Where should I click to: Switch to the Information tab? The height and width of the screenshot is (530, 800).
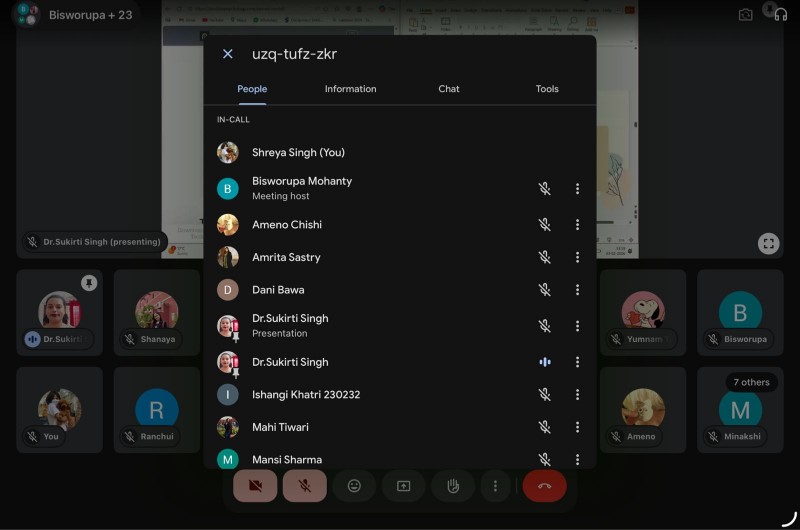coord(350,89)
